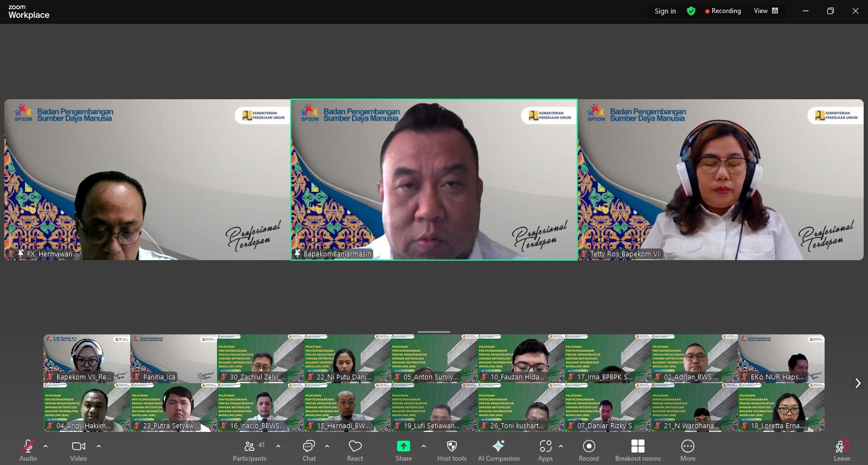Click the 18_Loretta Erna thumbnail
This screenshot has height=465, width=868.
(781, 408)
